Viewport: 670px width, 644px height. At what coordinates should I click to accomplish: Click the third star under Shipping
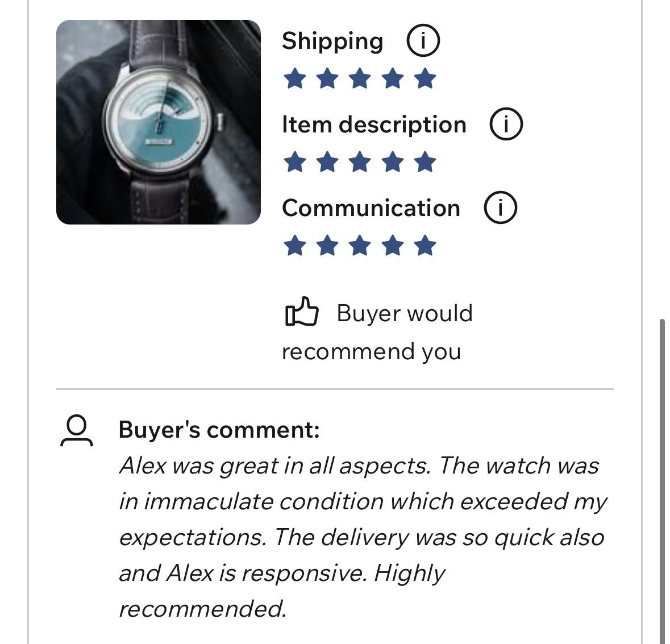(x=360, y=78)
